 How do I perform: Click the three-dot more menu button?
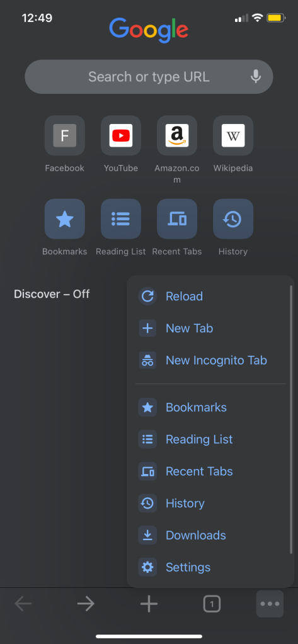(270, 604)
